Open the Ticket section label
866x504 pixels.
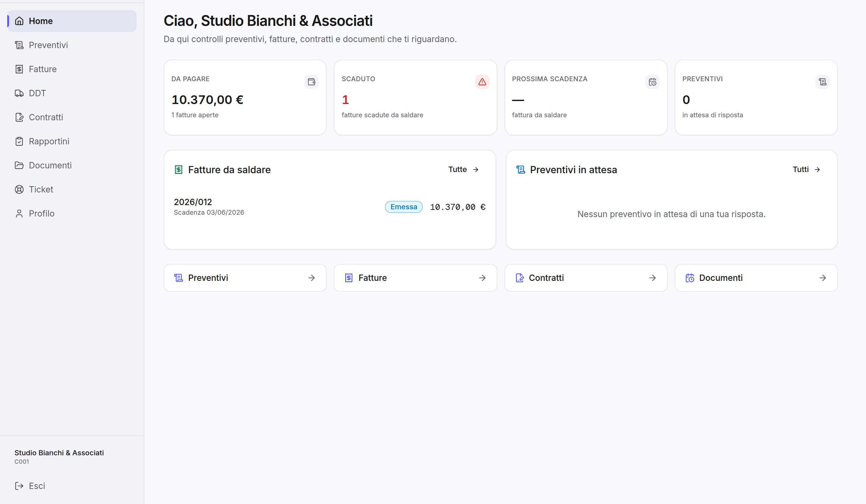41,189
